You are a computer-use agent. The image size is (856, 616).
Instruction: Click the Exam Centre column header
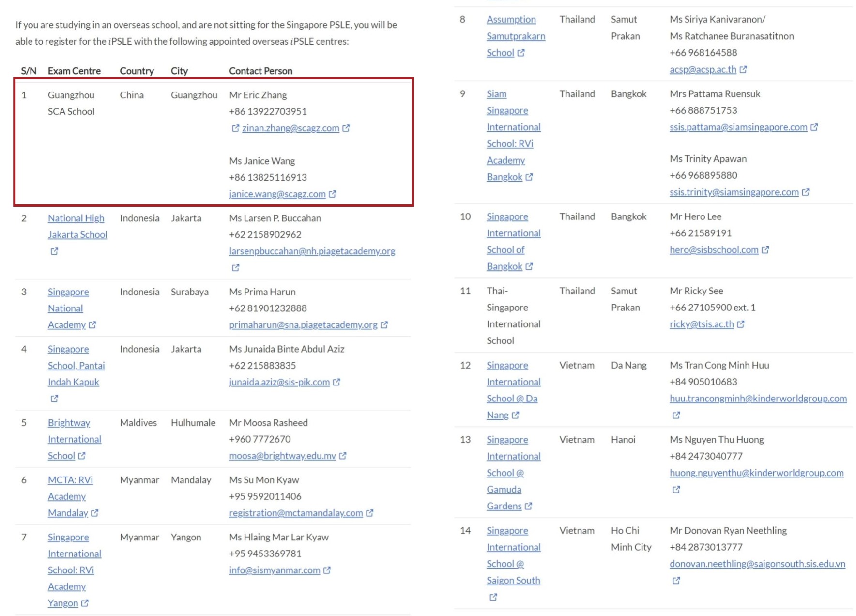(74, 71)
